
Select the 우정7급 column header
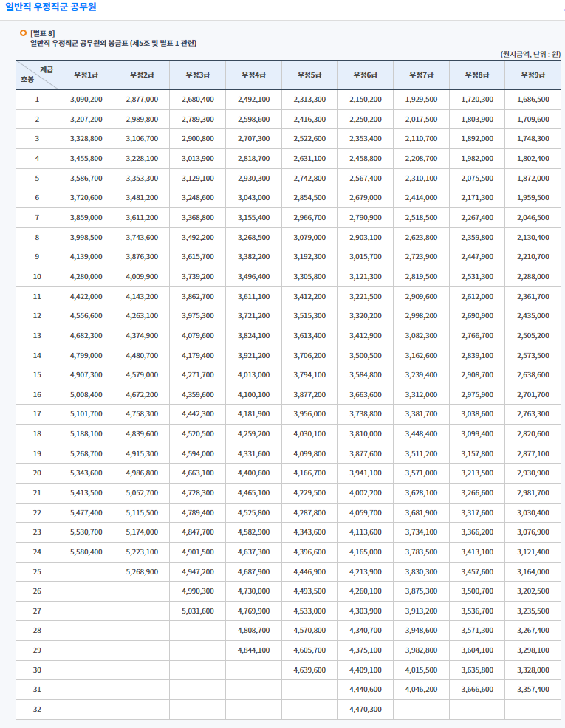(x=421, y=75)
